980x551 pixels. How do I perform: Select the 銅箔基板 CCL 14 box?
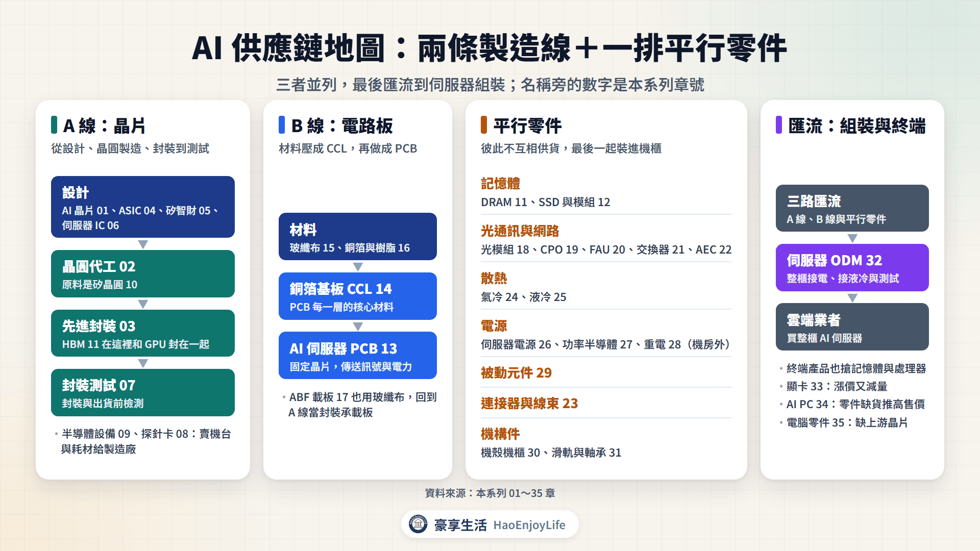[358, 296]
